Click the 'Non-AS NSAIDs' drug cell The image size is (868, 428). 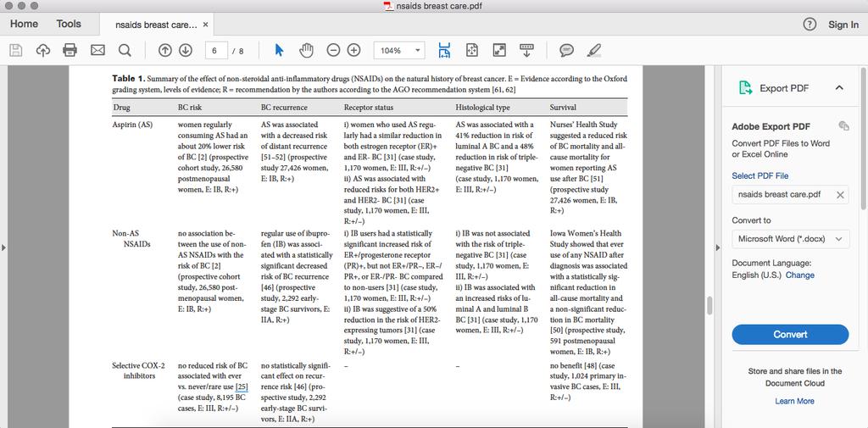(x=131, y=239)
